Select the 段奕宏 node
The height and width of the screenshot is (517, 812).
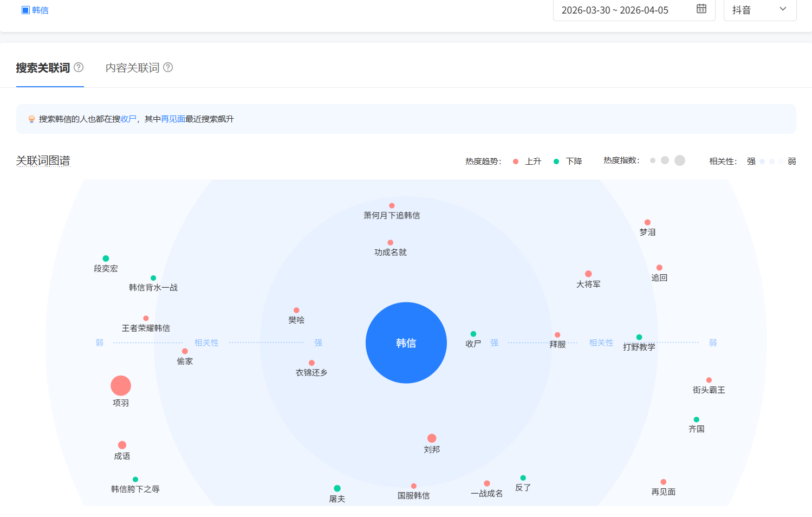(x=106, y=258)
